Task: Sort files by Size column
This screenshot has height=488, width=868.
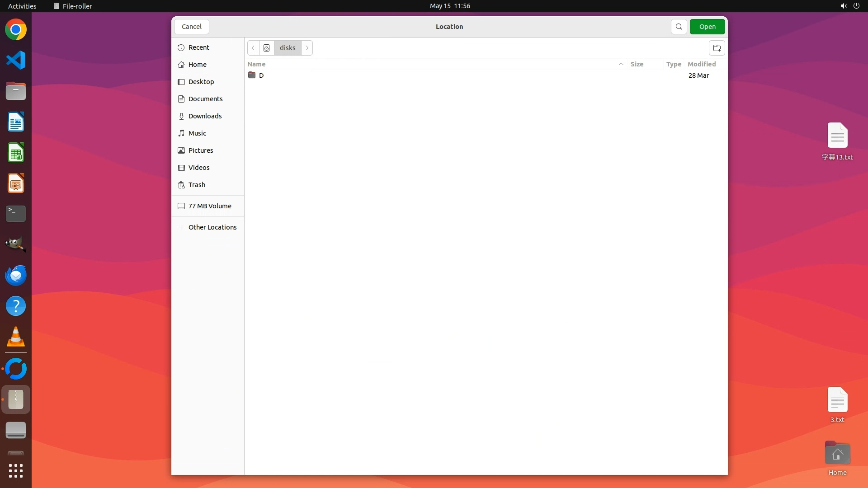Action: (637, 64)
